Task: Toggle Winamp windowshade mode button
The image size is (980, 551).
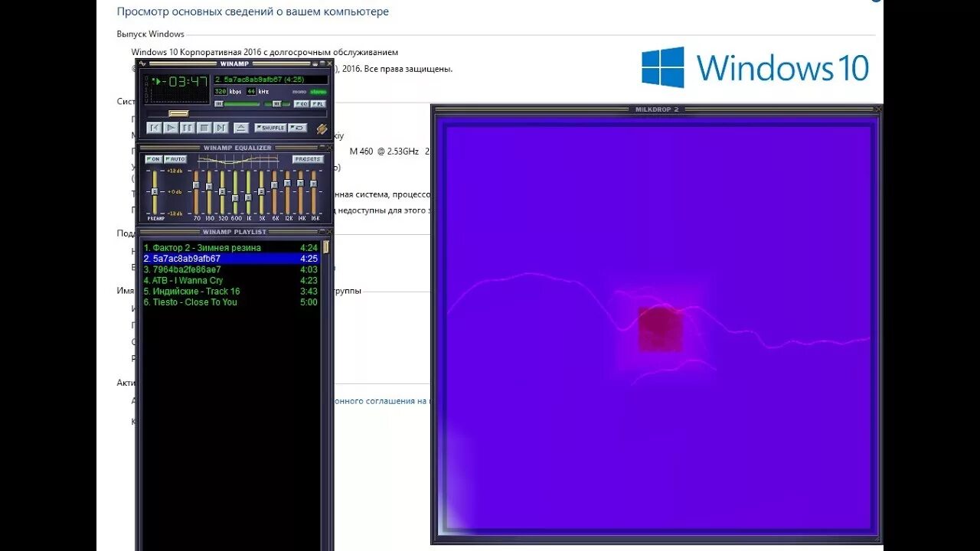Action: (322, 63)
